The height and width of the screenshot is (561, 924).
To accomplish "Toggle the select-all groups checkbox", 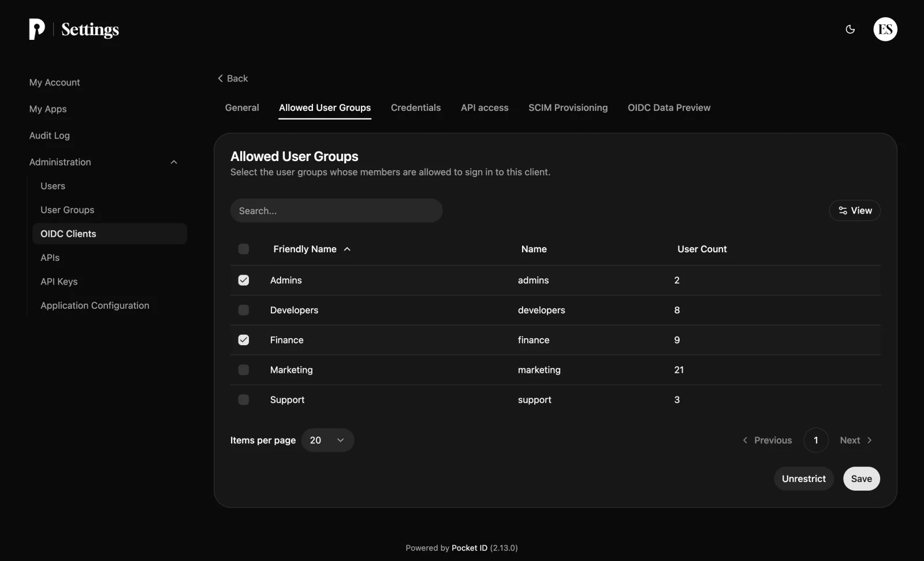I will point(244,249).
